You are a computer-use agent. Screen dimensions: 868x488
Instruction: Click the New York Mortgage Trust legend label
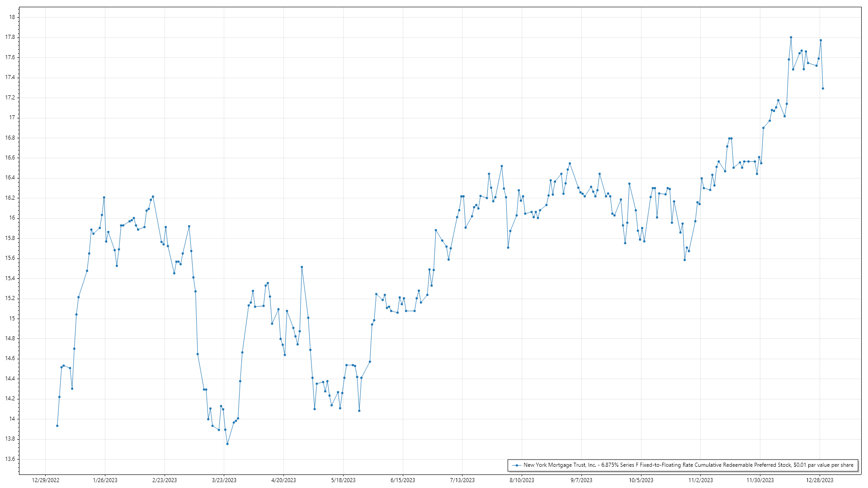(688, 465)
